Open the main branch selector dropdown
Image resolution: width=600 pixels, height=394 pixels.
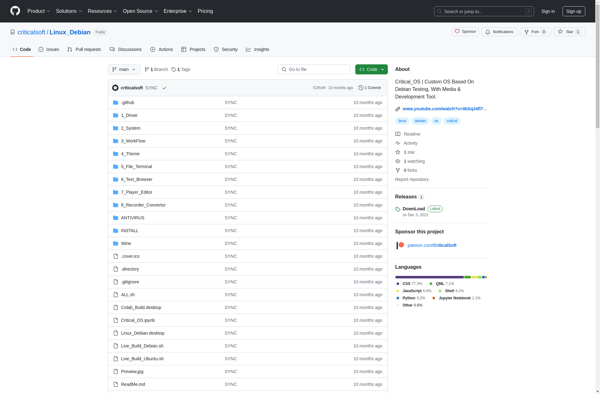pos(124,69)
